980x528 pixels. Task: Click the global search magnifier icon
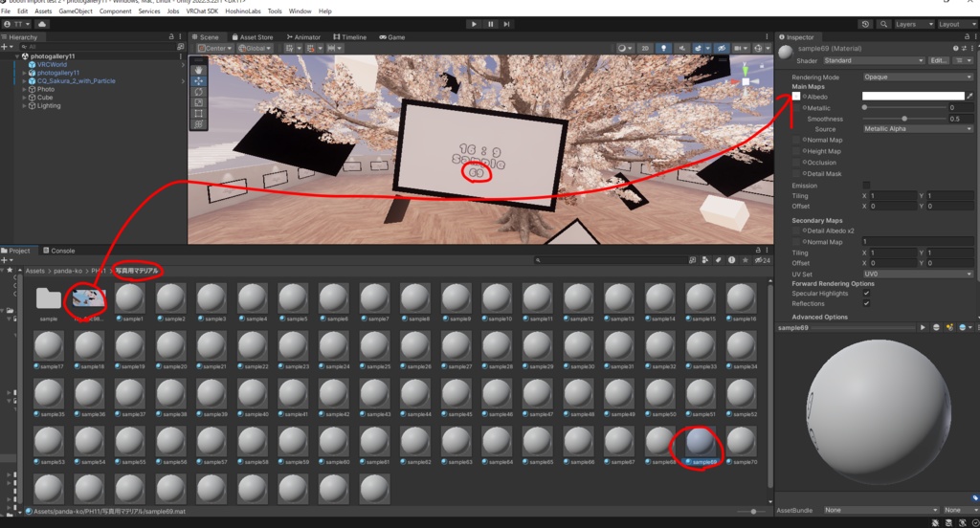883,24
